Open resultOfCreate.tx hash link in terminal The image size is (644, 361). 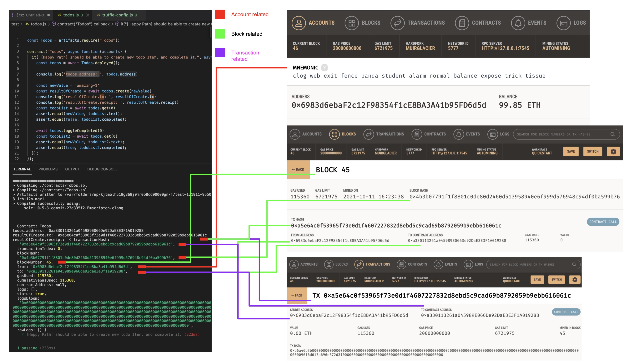[132, 235]
